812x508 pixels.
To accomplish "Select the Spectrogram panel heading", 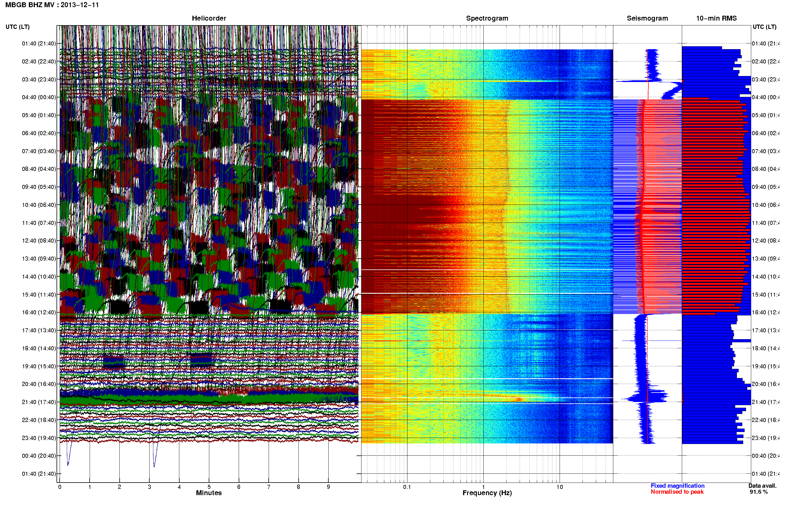I will click(x=487, y=18).
